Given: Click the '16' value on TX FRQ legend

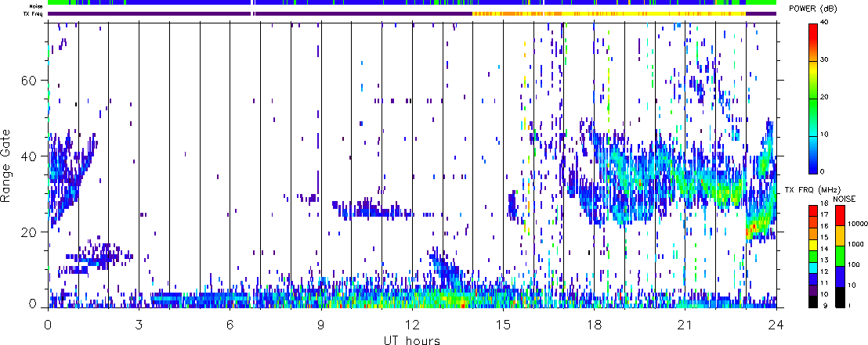Looking at the screenshot, I should click(824, 226).
